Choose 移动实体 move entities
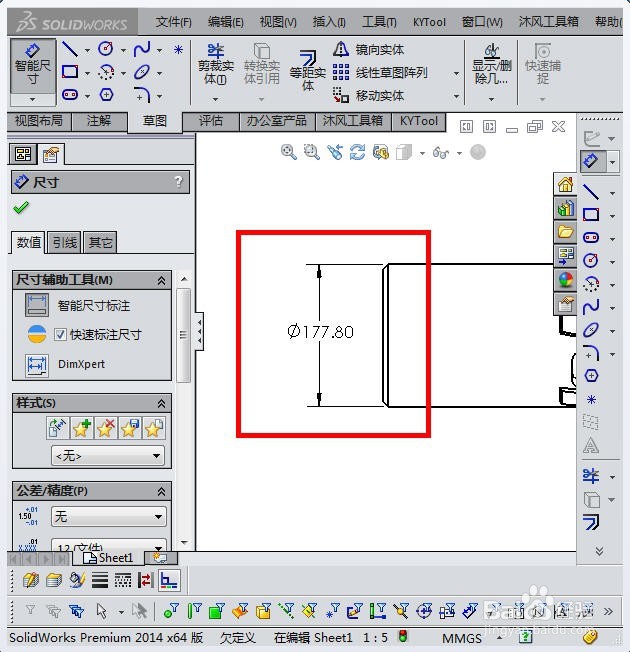The image size is (630, 652). (x=368, y=96)
